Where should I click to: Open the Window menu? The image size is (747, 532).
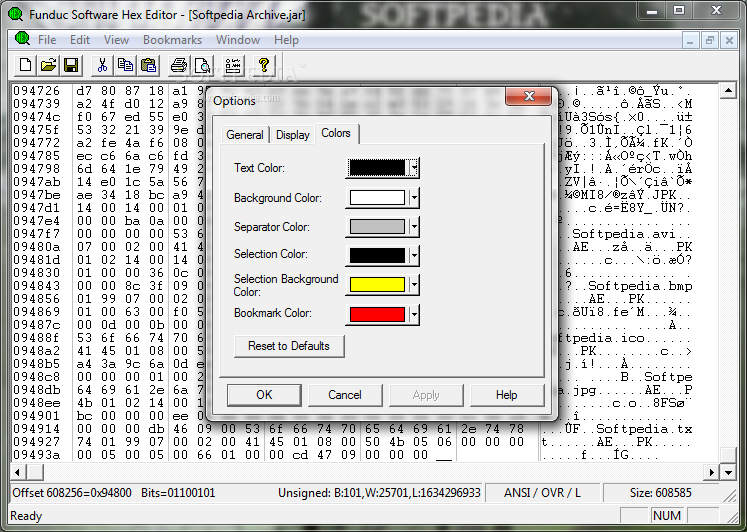(238, 40)
